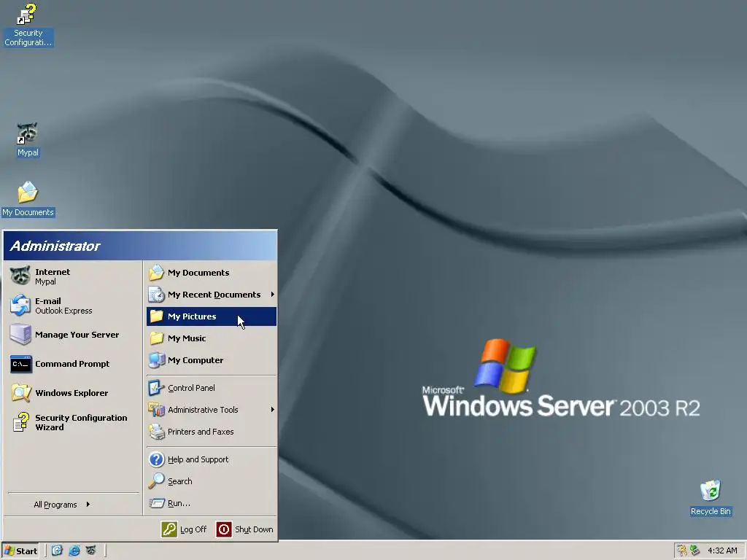Image resolution: width=747 pixels, height=560 pixels.
Task: Open Help and Support
Action: pos(212,459)
